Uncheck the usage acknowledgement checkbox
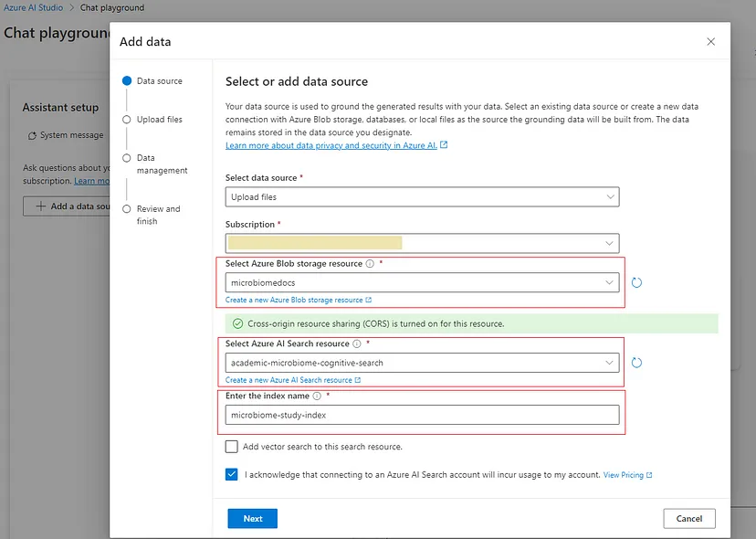This screenshot has height=539, width=756. click(x=231, y=475)
